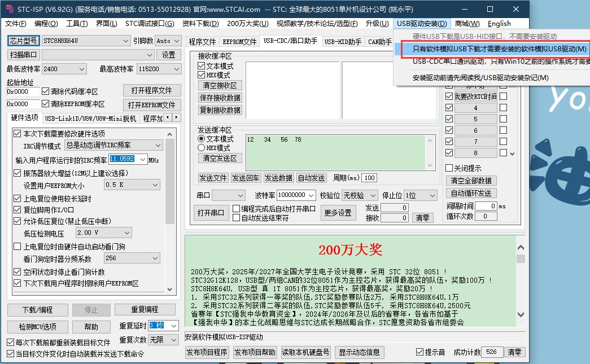This screenshot has width=590, height=364.
Task: Click 清零 button next to 成功计数
Action: 514,352
